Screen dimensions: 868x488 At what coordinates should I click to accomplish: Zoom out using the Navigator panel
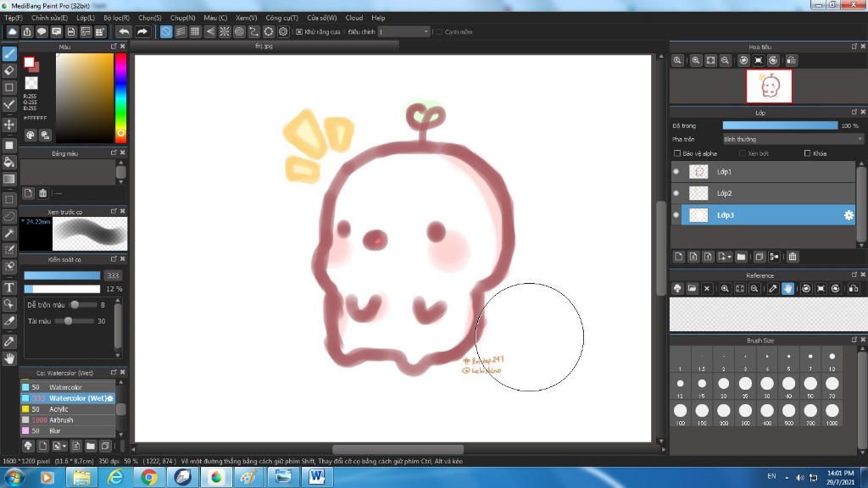point(726,60)
